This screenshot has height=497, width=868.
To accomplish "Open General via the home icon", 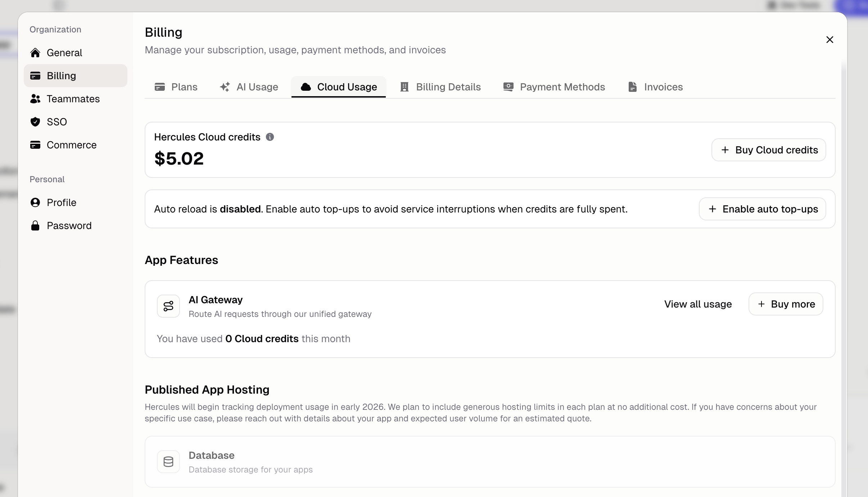I will 35,53.
